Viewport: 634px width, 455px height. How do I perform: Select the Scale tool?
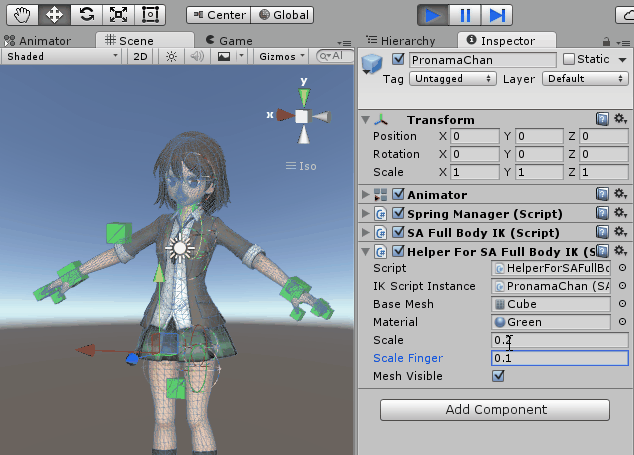(x=118, y=15)
